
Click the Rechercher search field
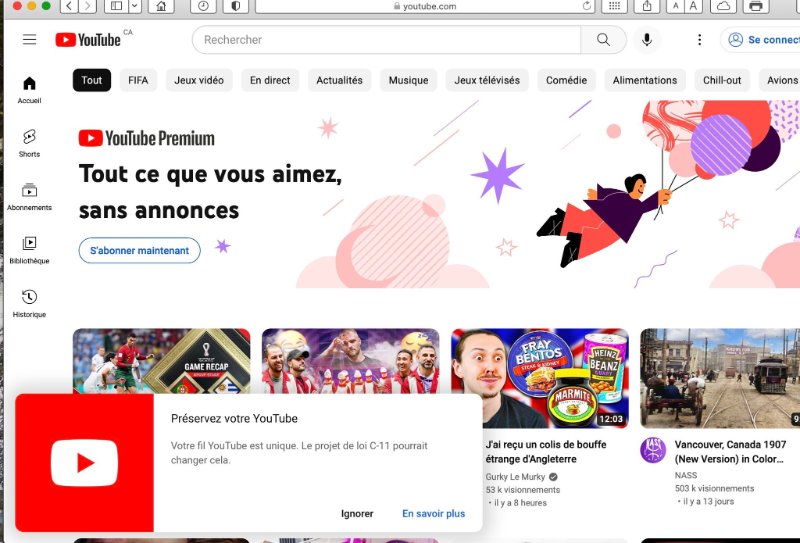[x=386, y=40]
